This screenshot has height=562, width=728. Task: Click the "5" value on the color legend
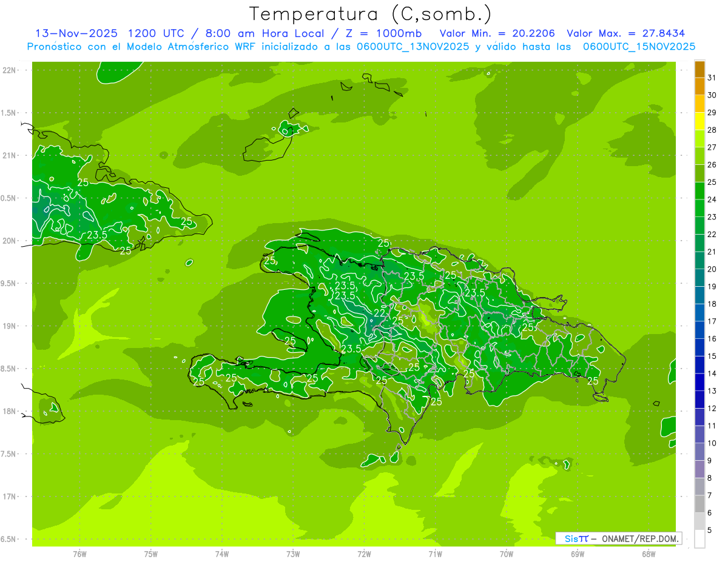click(x=710, y=530)
